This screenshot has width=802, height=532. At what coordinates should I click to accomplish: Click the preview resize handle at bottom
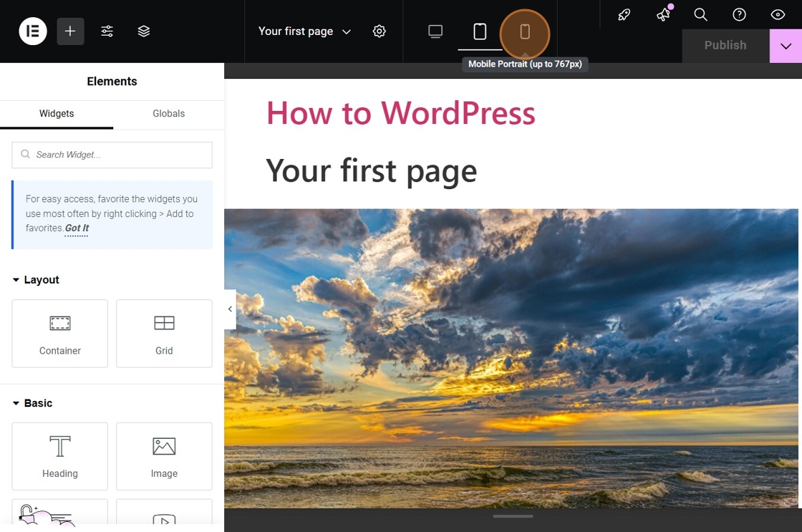coord(513,516)
